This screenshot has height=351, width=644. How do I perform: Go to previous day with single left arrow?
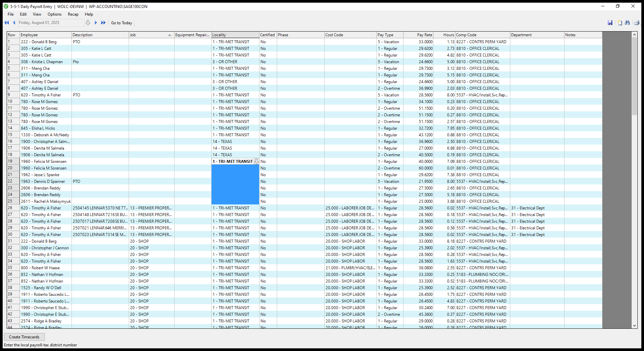[14, 23]
